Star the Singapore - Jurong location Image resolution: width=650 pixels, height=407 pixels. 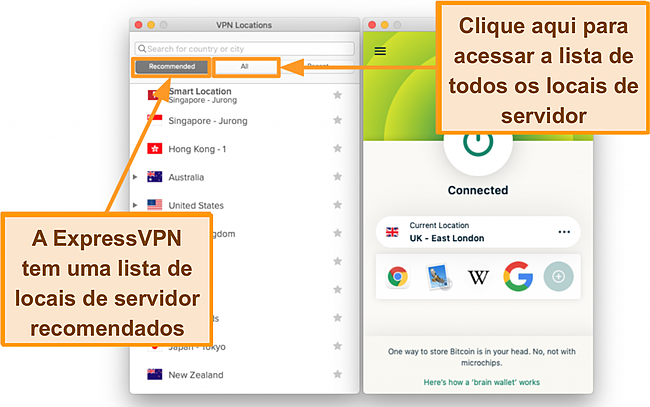click(338, 120)
